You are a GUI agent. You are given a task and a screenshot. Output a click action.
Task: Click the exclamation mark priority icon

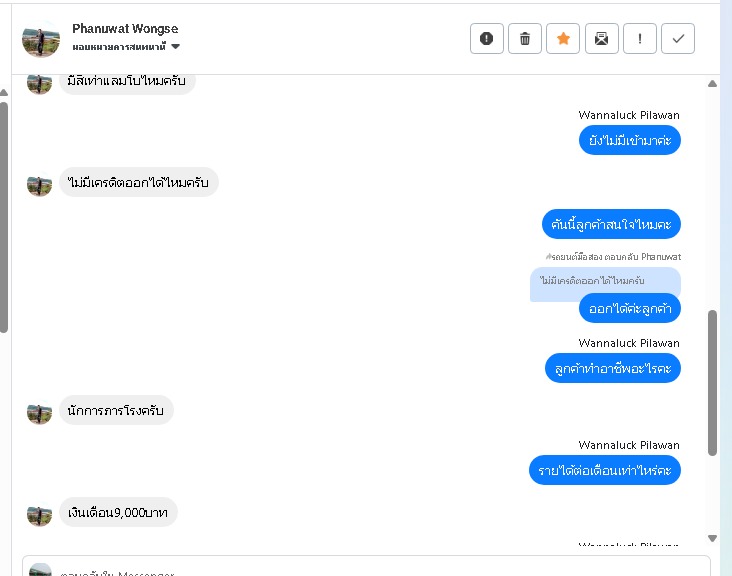(x=640, y=39)
